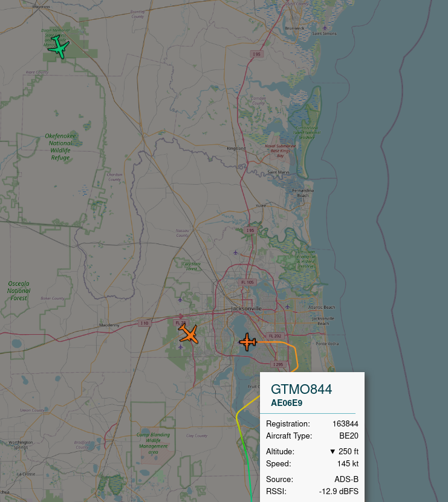Click the AE06E9 hex code

tap(287, 403)
